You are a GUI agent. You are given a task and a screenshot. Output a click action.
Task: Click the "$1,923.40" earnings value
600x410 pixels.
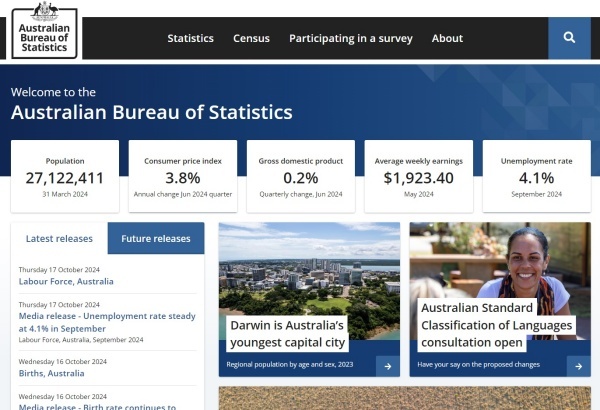click(419, 178)
